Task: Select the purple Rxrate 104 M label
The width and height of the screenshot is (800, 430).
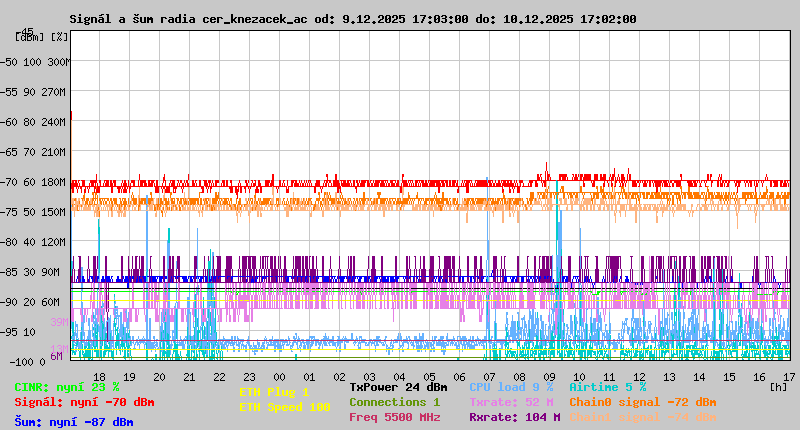Action: pyautogui.click(x=514, y=417)
